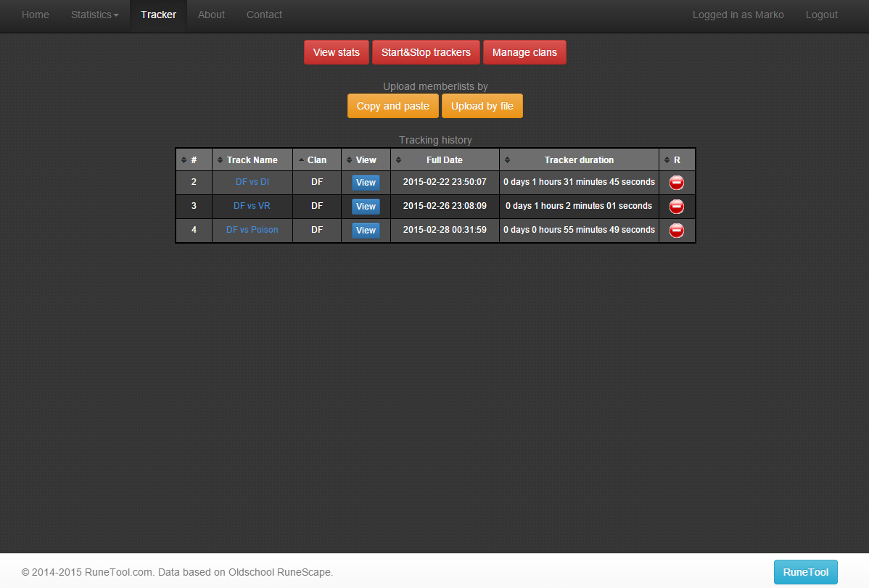Select the Tracker tab
The width and height of the screenshot is (869, 588).
pyautogui.click(x=158, y=15)
